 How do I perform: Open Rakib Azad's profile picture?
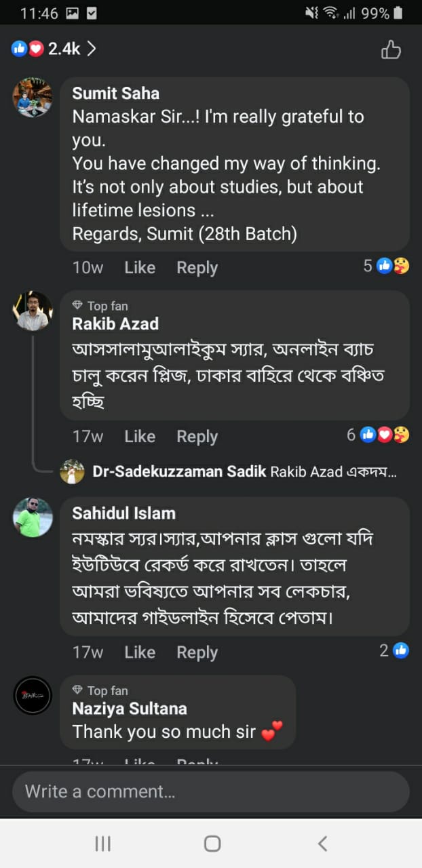[33, 311]
